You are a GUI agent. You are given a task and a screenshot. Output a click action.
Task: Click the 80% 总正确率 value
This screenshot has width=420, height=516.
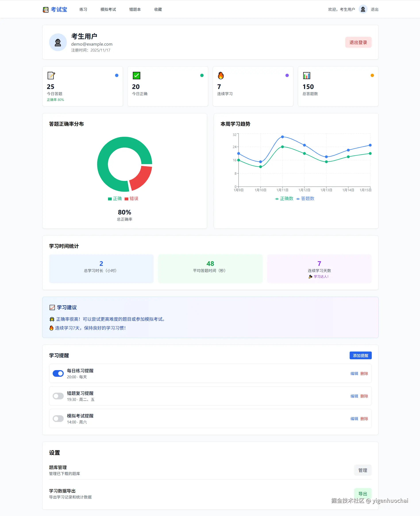coord(124,212)
